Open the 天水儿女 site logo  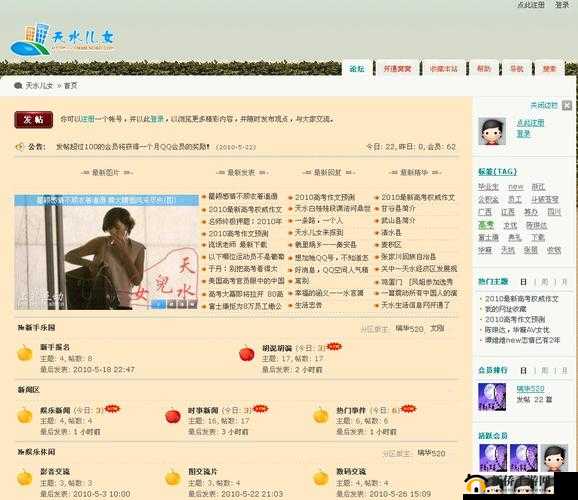62,39
